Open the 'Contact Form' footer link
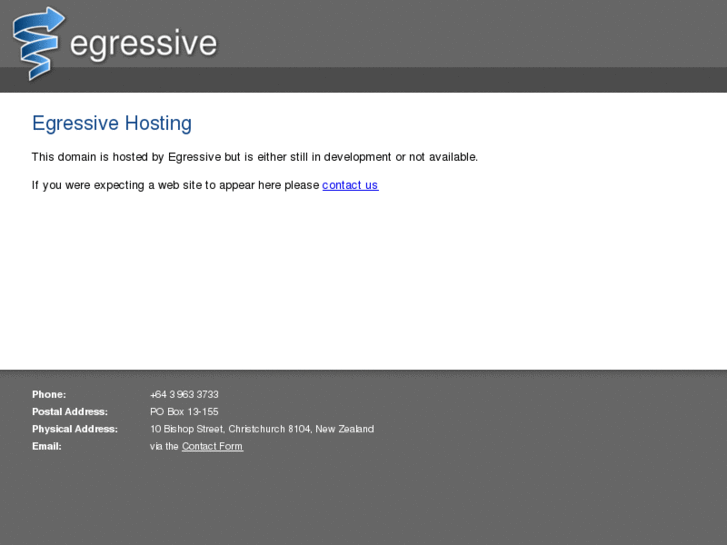727x545 pixels. [x=212, y=446]
